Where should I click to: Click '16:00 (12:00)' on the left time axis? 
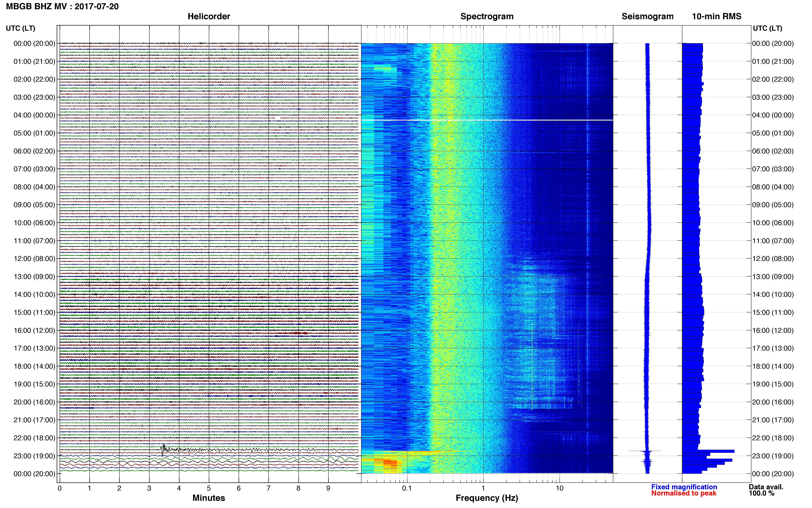click(34, 331)
